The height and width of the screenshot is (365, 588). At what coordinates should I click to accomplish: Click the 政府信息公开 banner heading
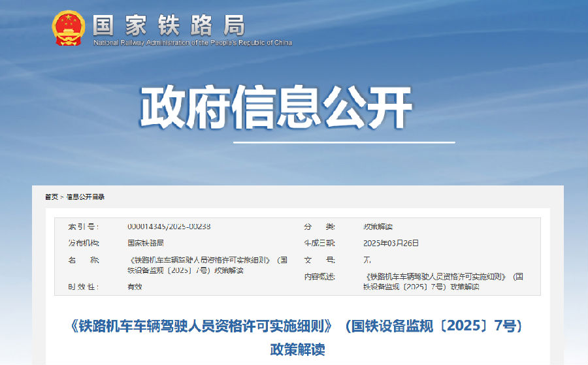tap(276, 108)
